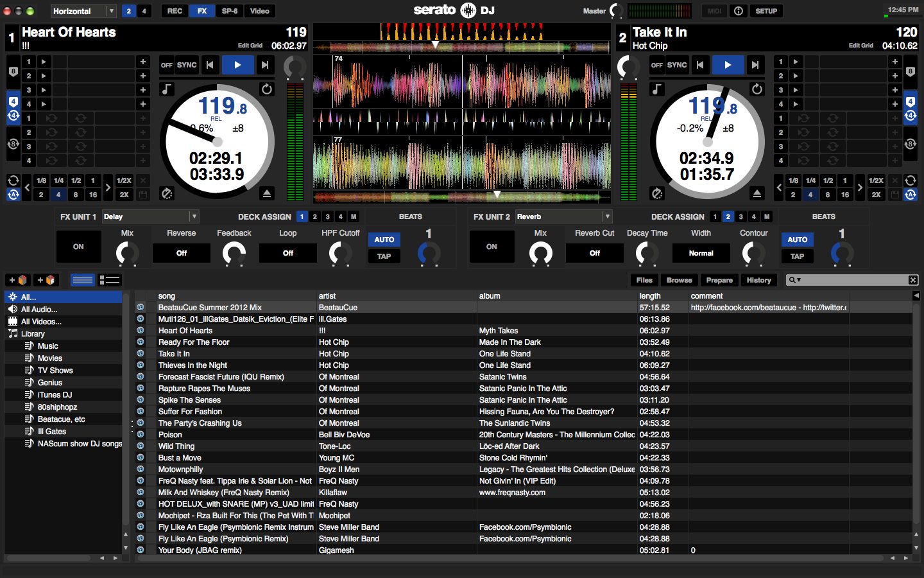
Task: Add a new crate
Action: 18,280
